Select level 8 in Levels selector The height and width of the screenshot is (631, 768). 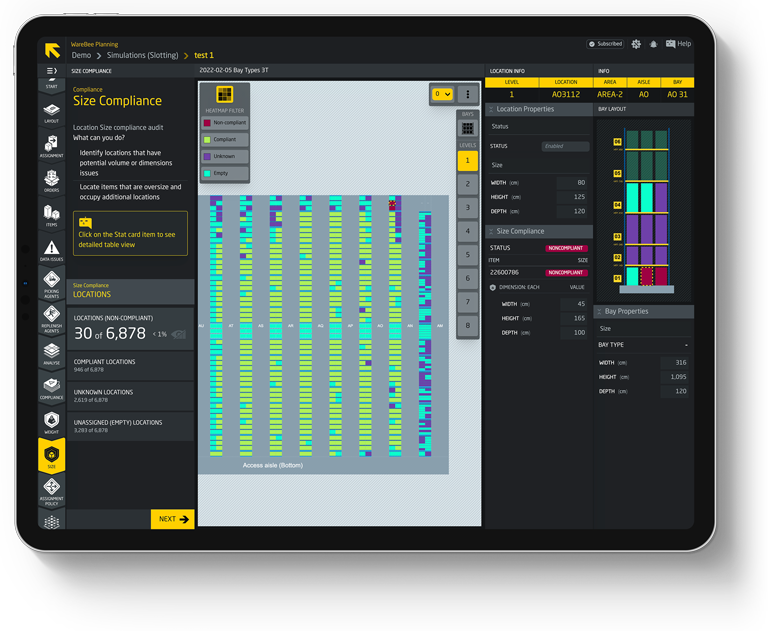468,325
